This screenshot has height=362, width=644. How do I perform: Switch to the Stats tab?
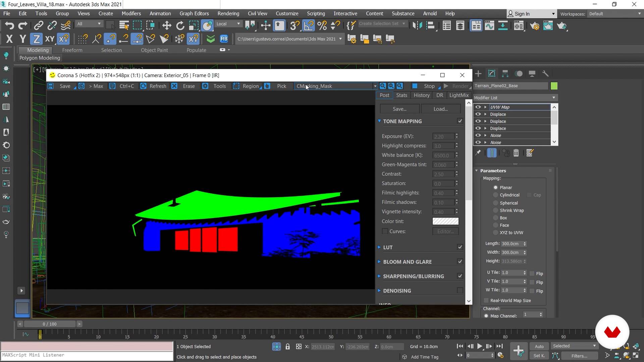click(x=401, y=95)
